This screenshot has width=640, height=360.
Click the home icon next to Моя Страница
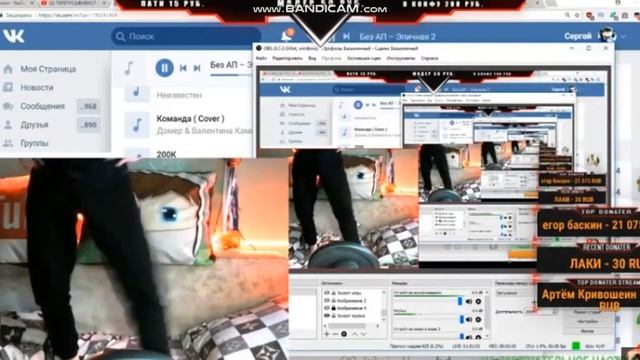click(8, 69)
